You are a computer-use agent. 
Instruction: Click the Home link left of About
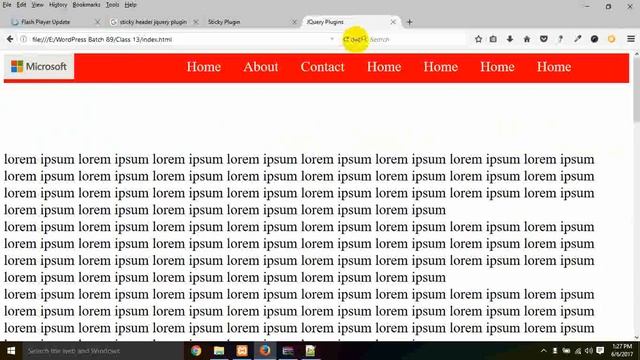pos(204,67)
